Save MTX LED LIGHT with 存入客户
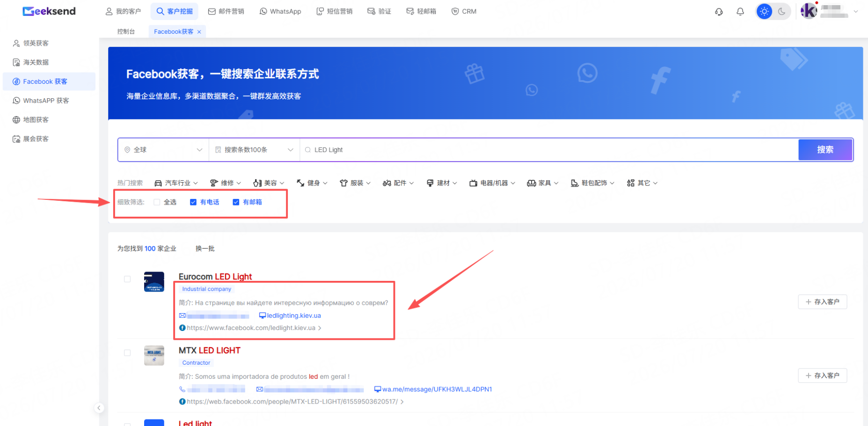This screenshot has width=868, height=426. pyautogui.click(x=823, y=375)
